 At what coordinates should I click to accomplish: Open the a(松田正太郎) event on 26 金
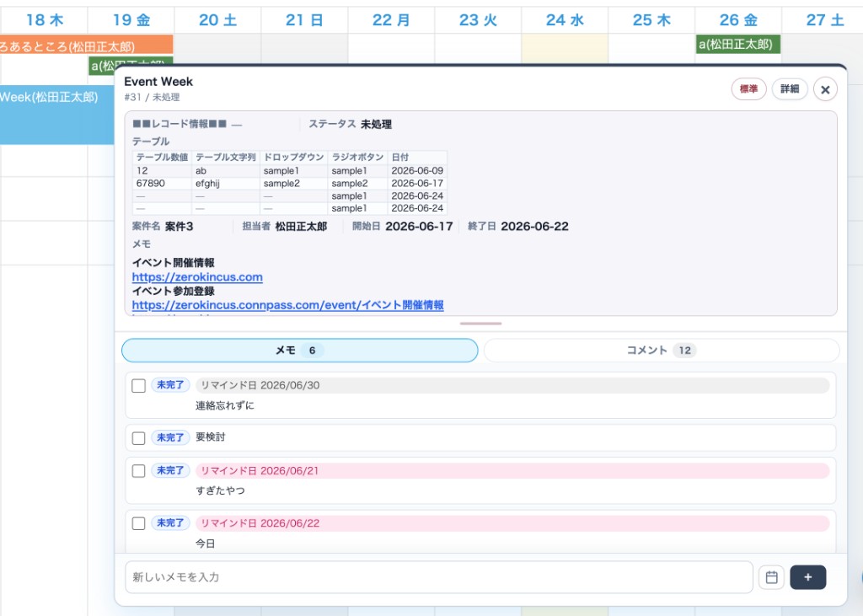click(737, 44)
